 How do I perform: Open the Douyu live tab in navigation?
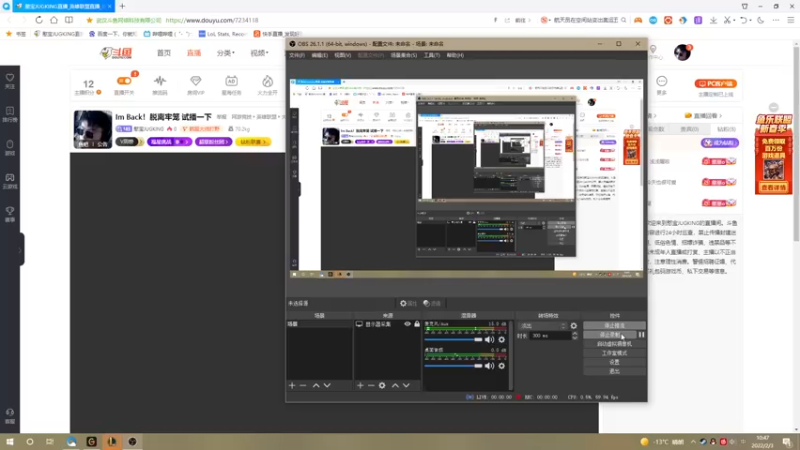point(194,53)
